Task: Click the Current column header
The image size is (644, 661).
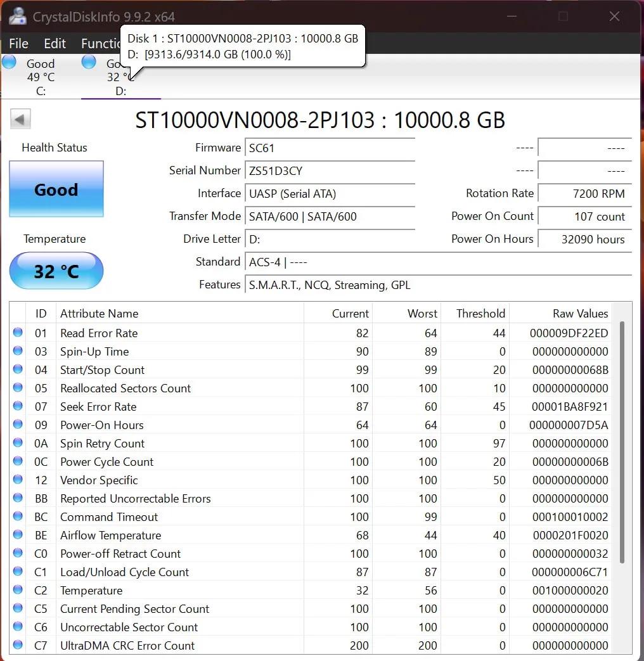Action: tap(338, 313)
